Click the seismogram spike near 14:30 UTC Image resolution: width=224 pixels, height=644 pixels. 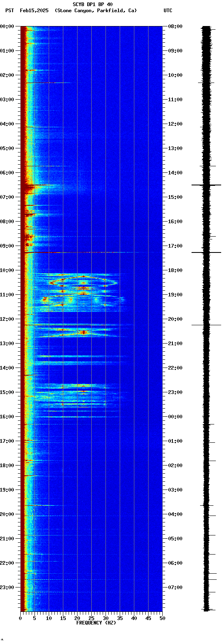(207, 185)
